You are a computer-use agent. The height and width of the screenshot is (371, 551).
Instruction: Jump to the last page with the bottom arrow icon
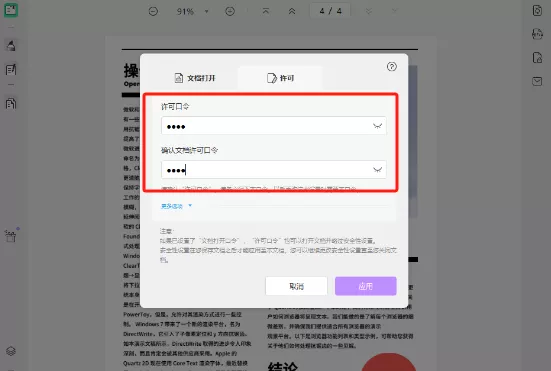395,12
